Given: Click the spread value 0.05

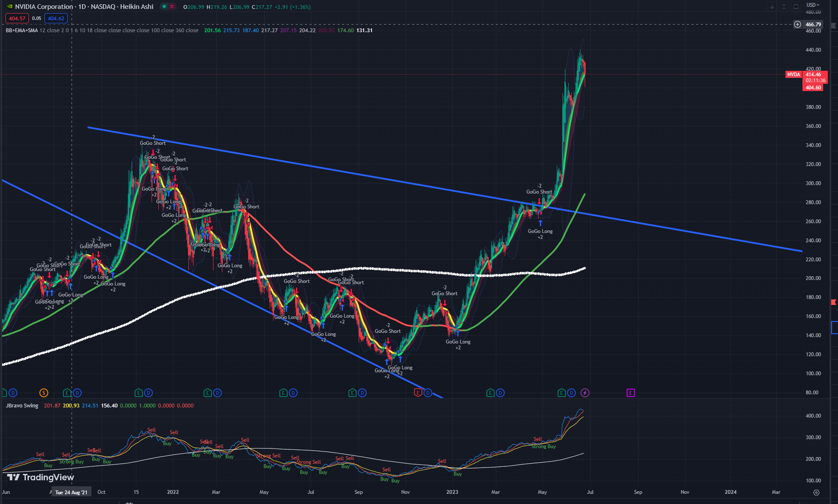Looking at the screenshot, I should (x=36, y=18).
